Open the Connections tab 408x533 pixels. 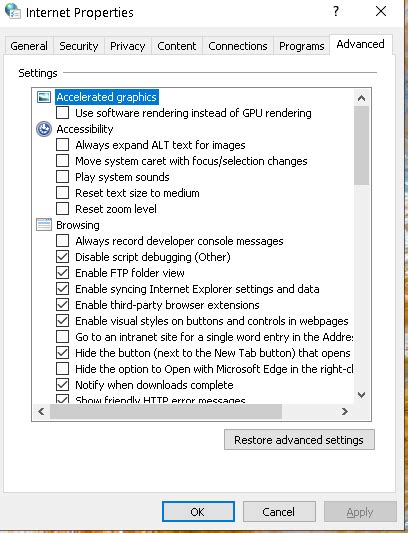238,46
